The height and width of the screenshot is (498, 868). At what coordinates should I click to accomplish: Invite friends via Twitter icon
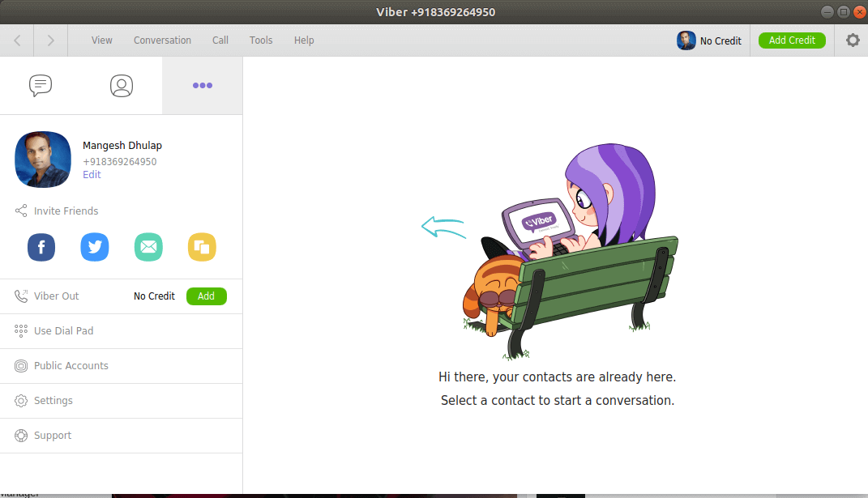95,247
